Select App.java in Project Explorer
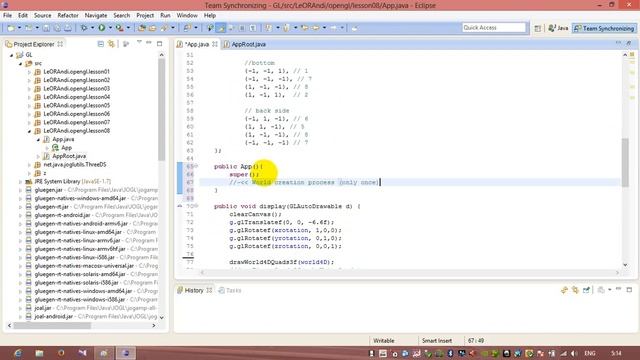The width and height of the screenshot is (640, 360). click(63, 139)
